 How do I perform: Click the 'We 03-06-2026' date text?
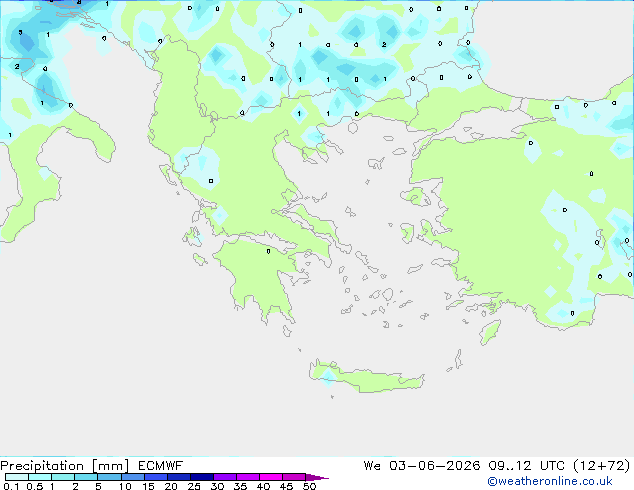point(421,466)
